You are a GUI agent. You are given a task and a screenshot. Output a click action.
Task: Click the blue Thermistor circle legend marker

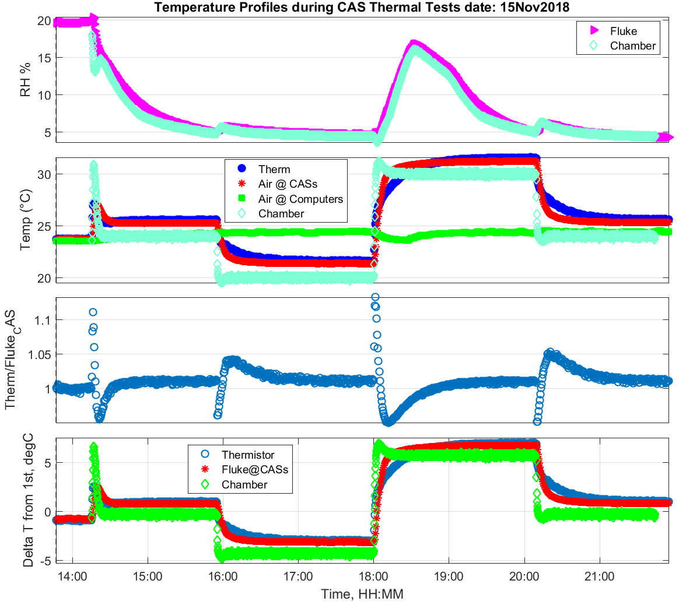[x=205, y=455]
